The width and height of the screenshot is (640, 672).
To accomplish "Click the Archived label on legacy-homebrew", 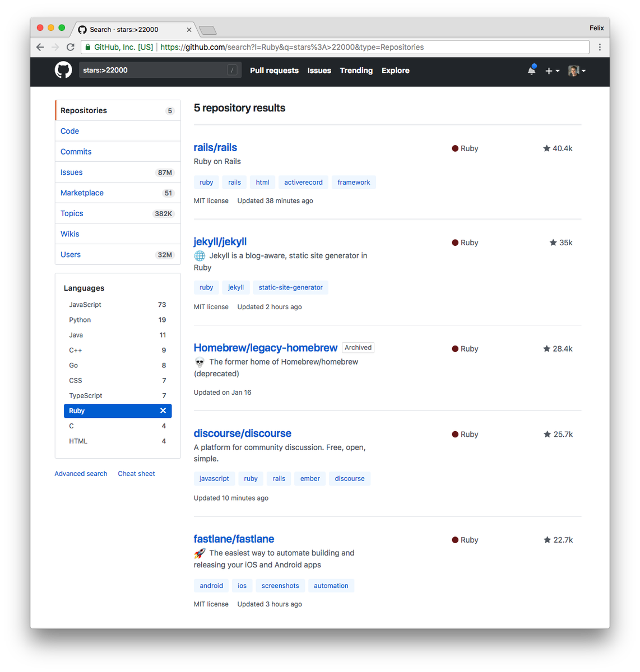I will 358,348.
